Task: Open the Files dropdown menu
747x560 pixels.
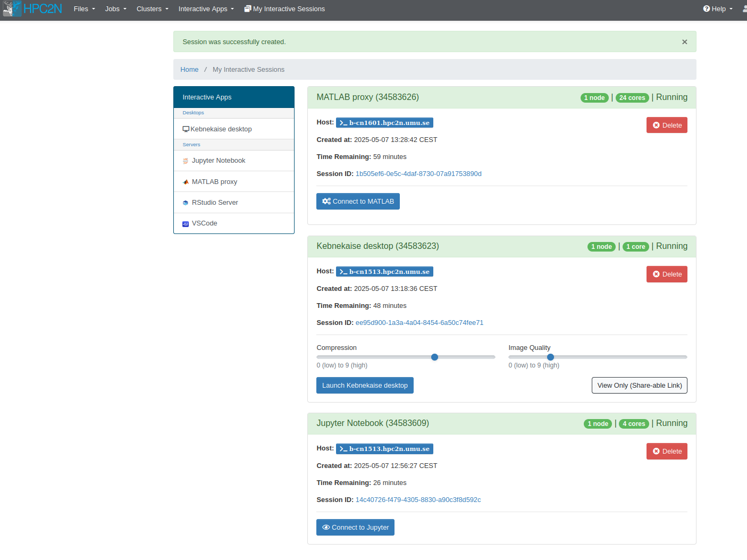Action: coord(84,9)
